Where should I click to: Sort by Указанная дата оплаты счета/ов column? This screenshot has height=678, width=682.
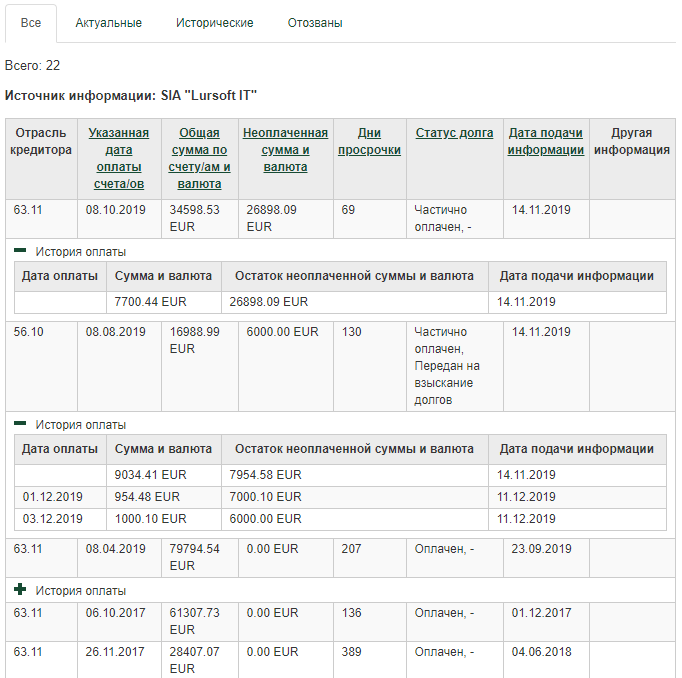click(118, 158)
